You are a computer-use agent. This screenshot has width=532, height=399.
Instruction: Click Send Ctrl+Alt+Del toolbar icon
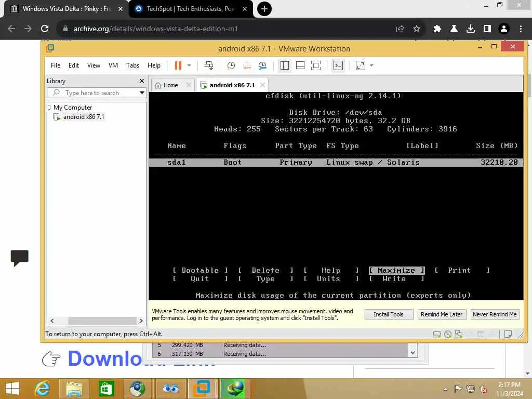209,65
